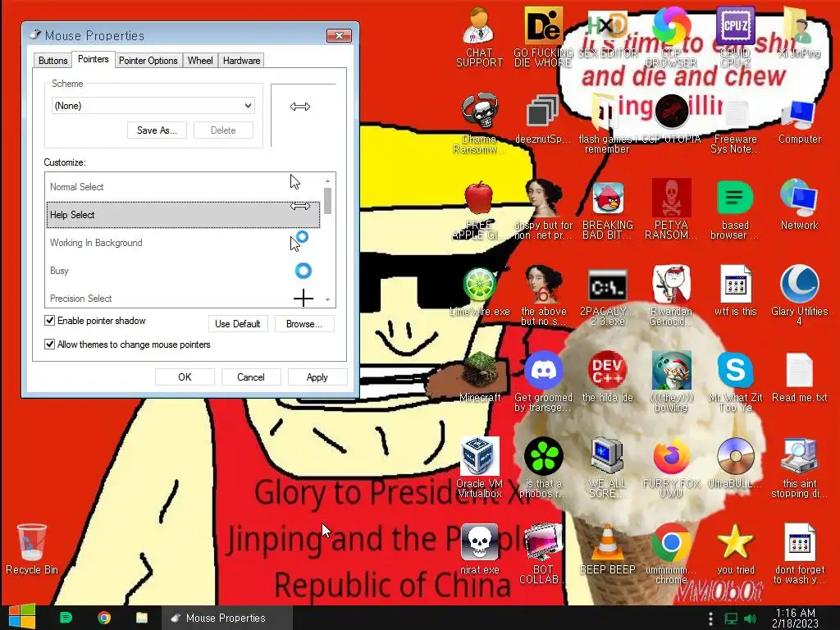The image size is (840, 630).
Task: Open the network tray icon
Action: click(x=731, y=619)
